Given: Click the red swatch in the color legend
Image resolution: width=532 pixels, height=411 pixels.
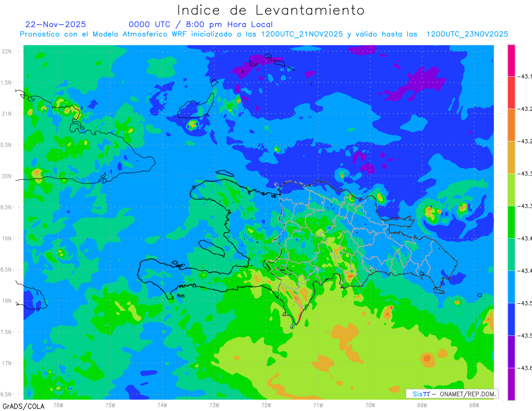Looking at the screenshot, I should click(511, 93).
